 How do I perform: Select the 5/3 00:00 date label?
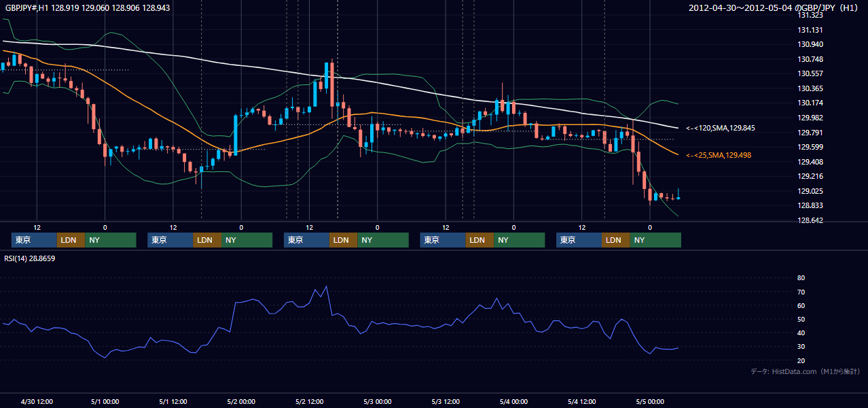(377, 402)
